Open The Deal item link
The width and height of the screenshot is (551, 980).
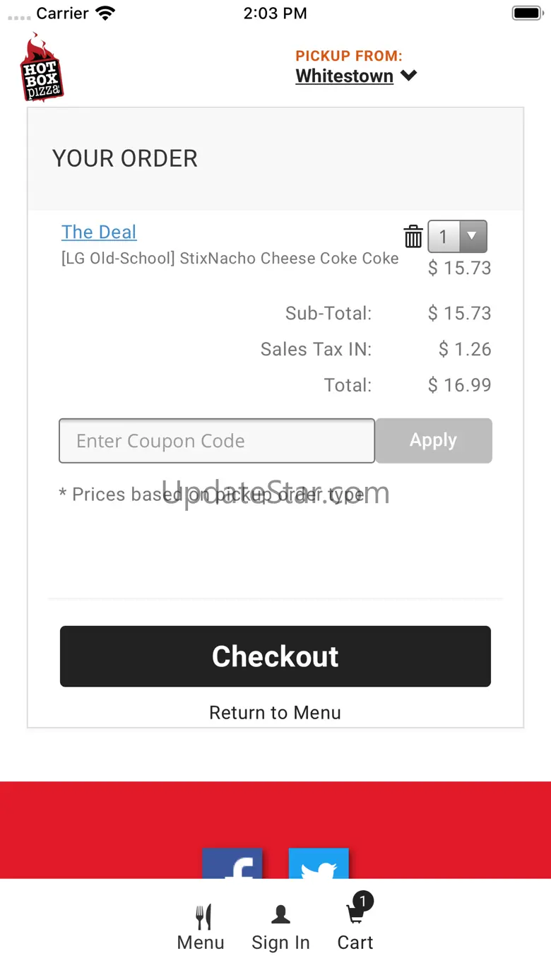point(99,232)
